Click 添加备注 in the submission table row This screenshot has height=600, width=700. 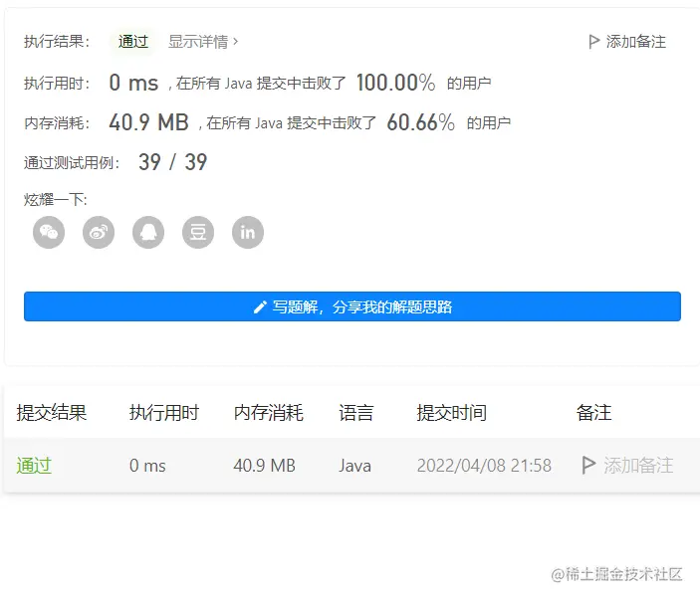point(627,466)
